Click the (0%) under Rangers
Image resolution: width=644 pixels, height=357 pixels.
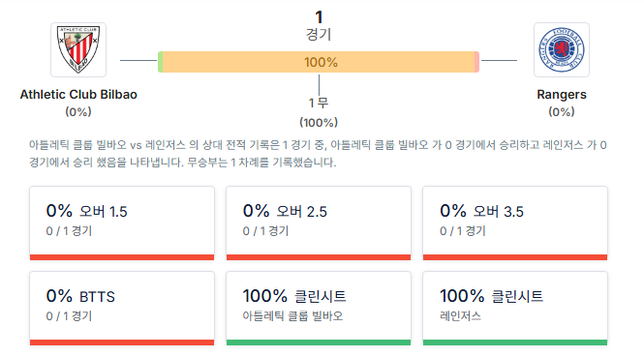point(562,111)
